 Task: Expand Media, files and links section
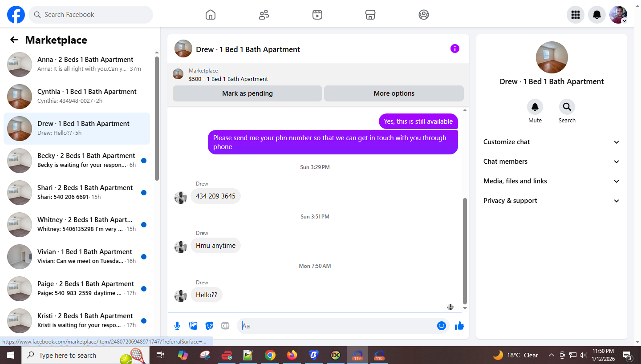coord(552,181)
